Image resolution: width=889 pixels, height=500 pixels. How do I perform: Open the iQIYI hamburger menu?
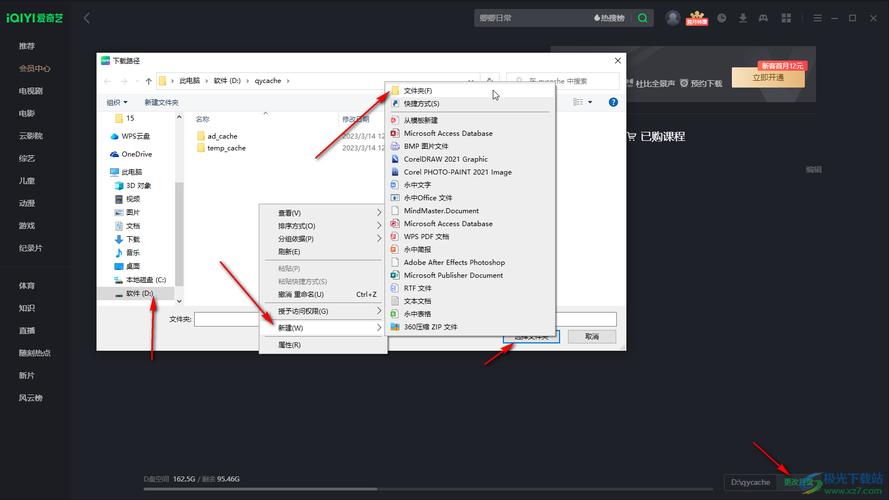(817, 18)
